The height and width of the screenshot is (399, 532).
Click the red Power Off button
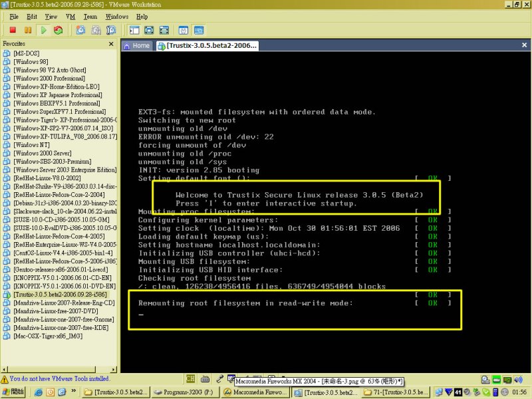[13, 30]
